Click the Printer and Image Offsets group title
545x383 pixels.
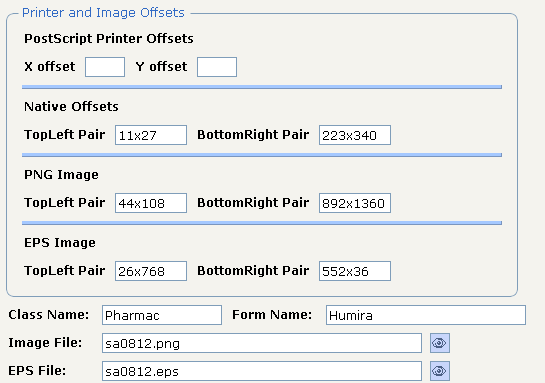tap(103, 13)
